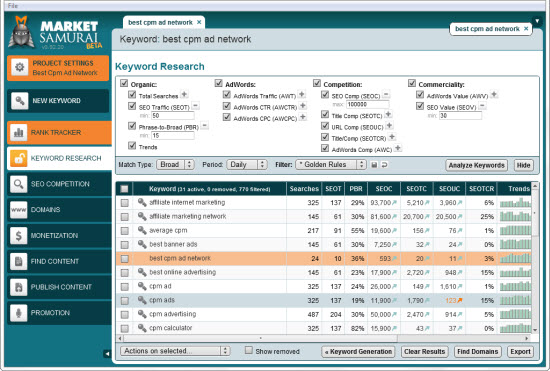Screen dimensions: 550x371
Task: Tick the row checkbox for cpm calculator
Action: 125,328
